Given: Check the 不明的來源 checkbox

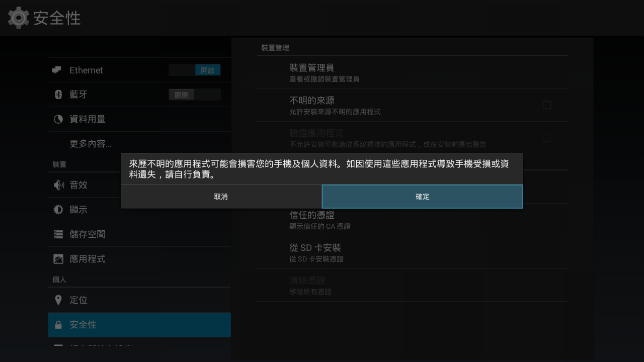Looking at the screenshot, I should [547, 105].
